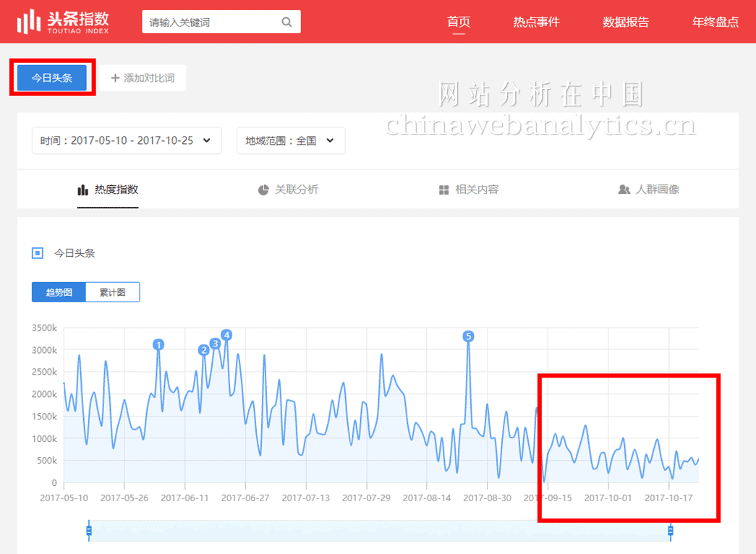This screenshot has width=756, height=554.
Task: Click the search magnifier icon
Action: click(286, 22)
